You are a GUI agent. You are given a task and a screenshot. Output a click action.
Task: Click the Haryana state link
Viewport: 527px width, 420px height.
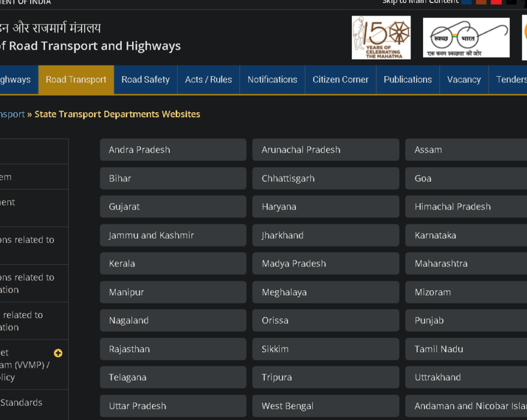coord(326,206)
